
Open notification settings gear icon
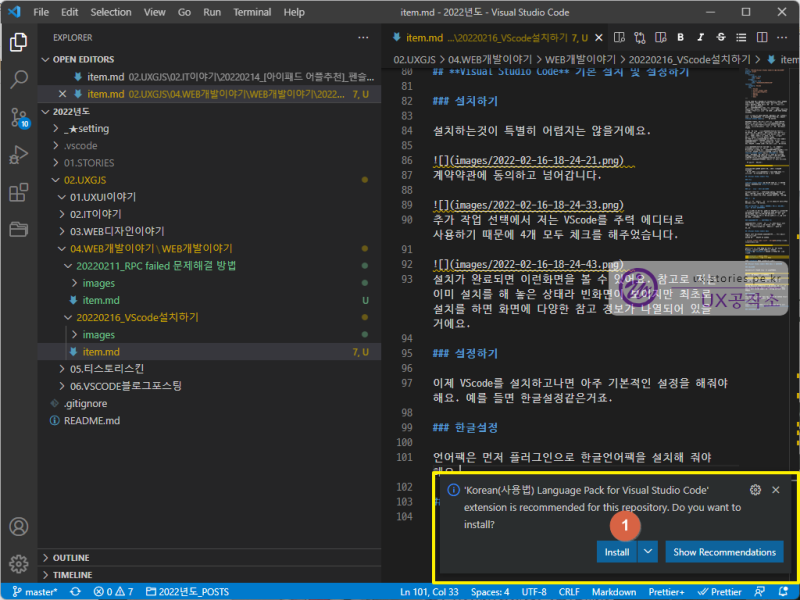pyautogui.click(x=755, y=490)
